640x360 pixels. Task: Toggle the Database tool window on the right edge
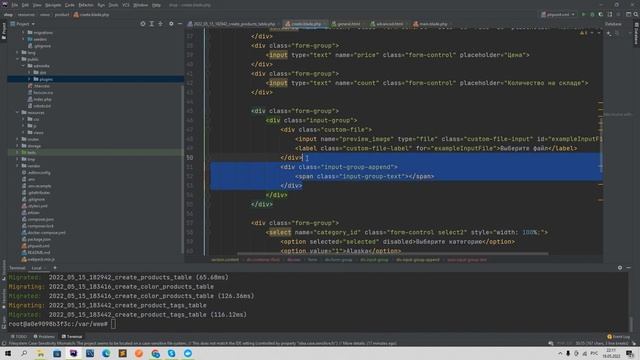(x=636, y=33)
